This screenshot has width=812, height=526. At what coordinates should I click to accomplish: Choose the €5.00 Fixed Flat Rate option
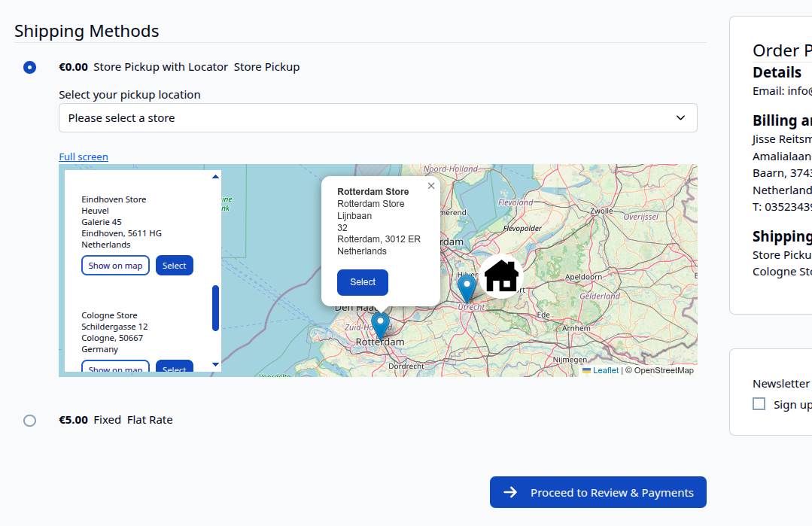point(29,421)
